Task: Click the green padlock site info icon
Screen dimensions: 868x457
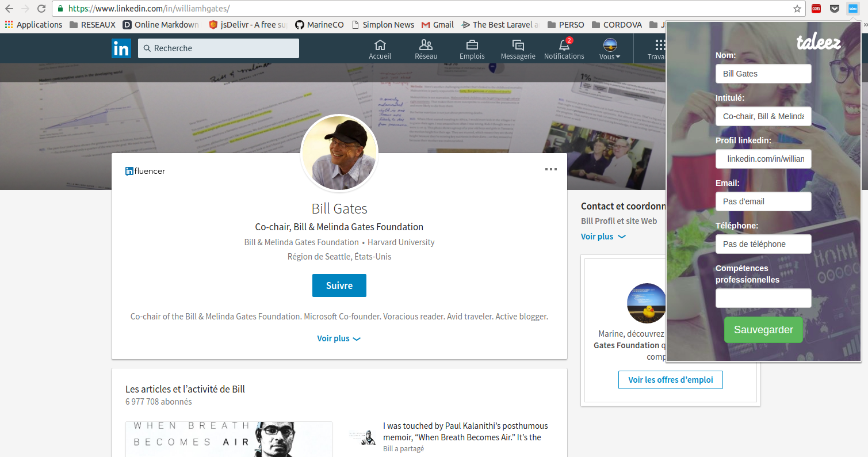Action: click(x=60, y=9)
